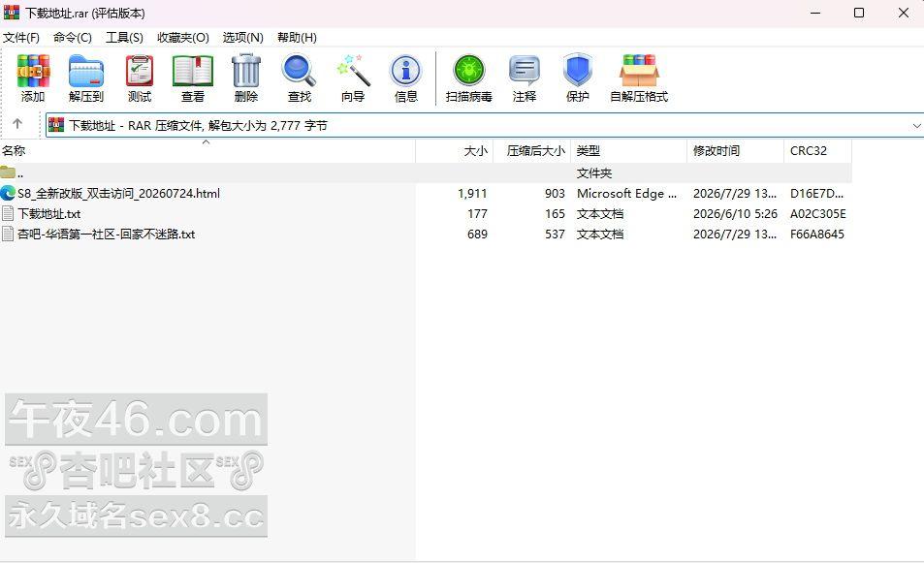
Task: Click size value 689
Action: click(477, 234)
